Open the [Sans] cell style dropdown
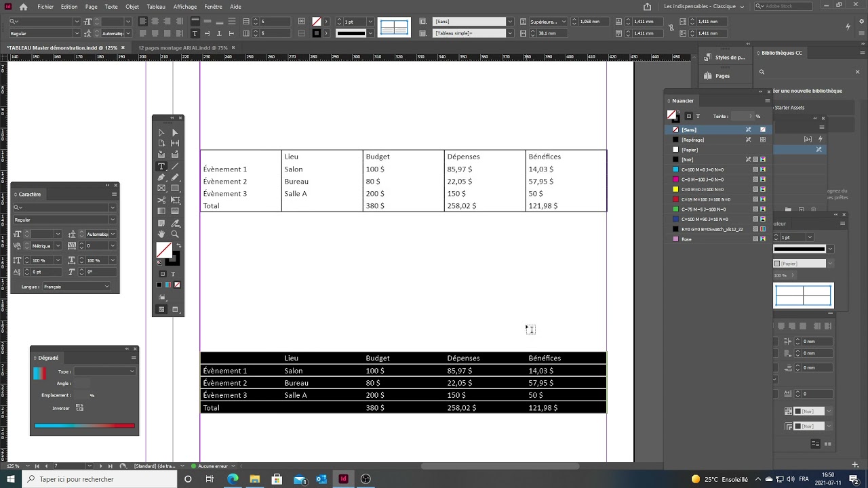This screenshot has height=488, width=868. click(x=510, y=22)
